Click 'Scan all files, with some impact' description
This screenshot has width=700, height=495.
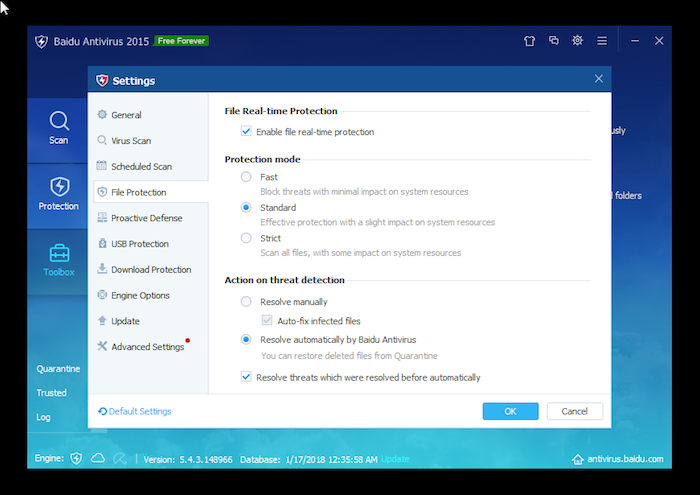point(361,253)
